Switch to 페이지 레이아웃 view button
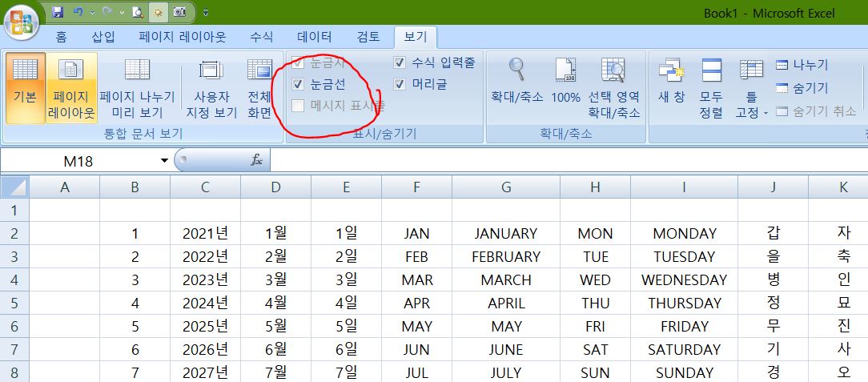Viewport: 868px width, 382px height. (x=70, y=88)
